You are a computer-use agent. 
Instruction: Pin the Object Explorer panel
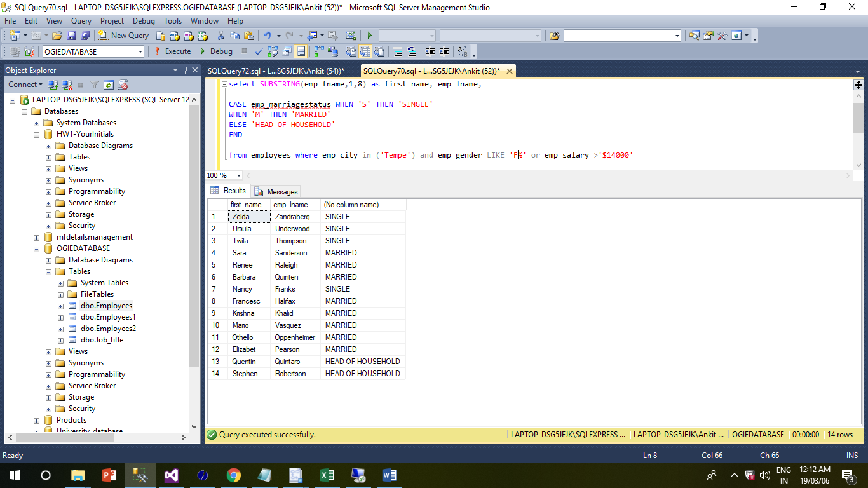[185, 70]
